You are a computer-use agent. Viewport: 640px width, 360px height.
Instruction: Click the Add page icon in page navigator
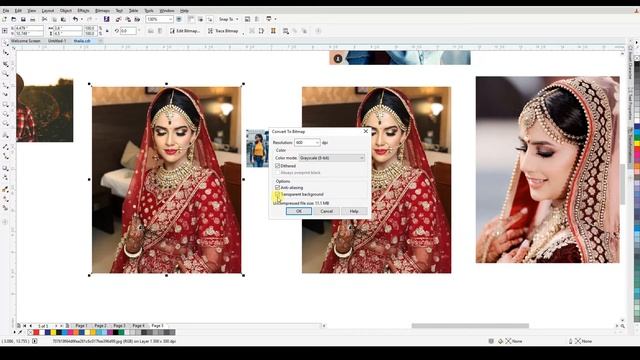pos(18,326)
